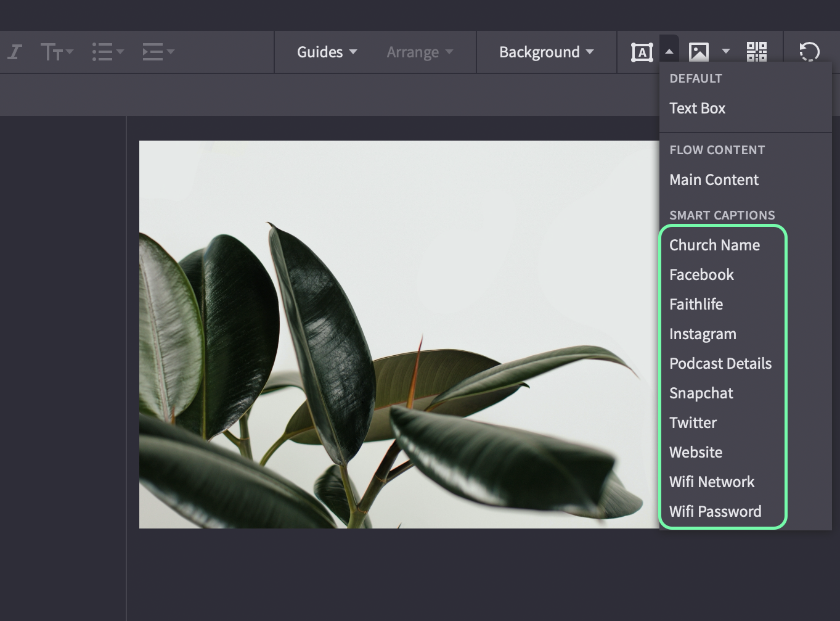This screenshot has width=840, height=621.
Task: Click the insert image icon
Action: [698, 52]
